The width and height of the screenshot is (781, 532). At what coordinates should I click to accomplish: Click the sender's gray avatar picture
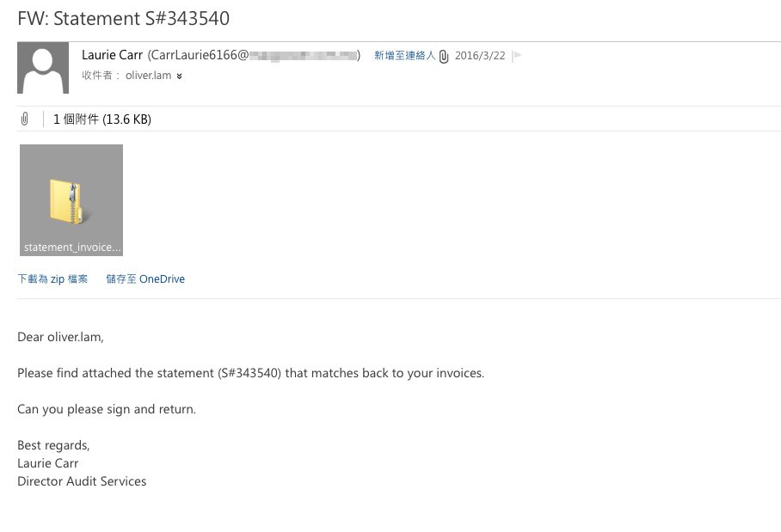pyautogui.click(x=43, y=68)
